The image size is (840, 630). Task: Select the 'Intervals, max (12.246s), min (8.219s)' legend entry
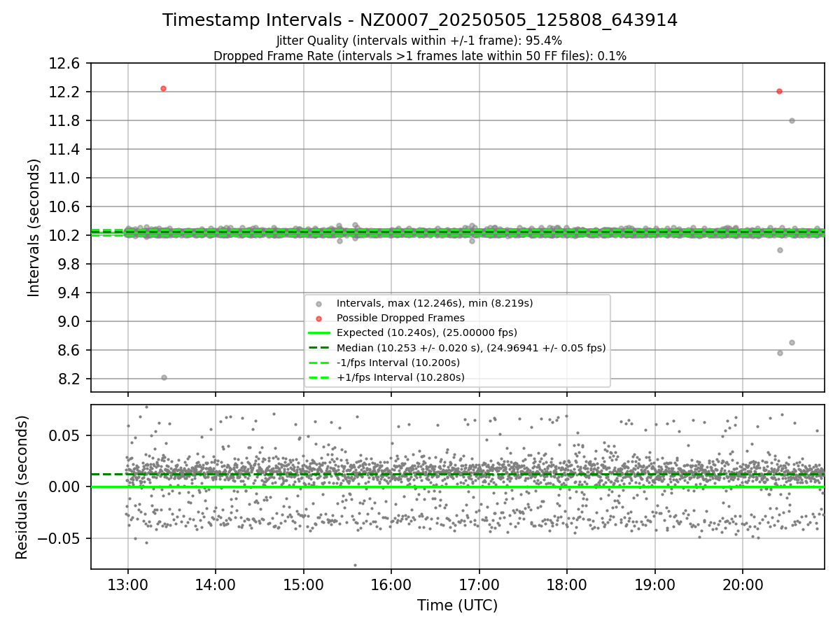(435, 303)
